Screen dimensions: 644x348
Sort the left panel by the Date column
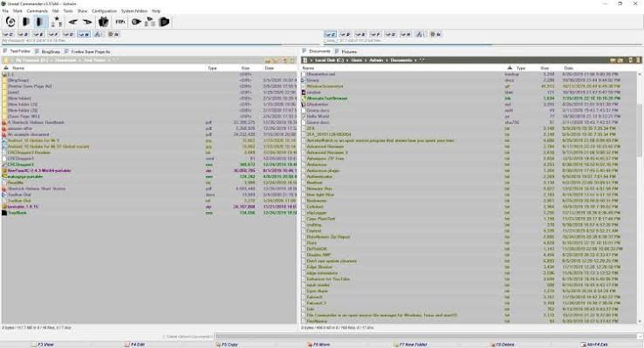[x=269, y=68]
